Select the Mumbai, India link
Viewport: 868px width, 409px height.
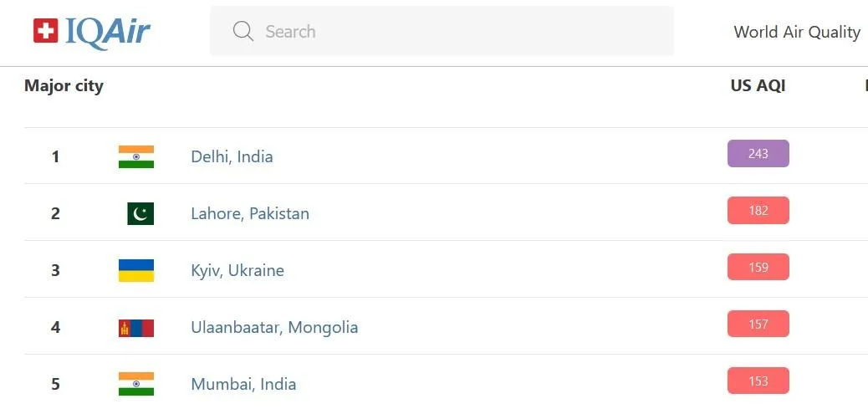pos(243,384)
